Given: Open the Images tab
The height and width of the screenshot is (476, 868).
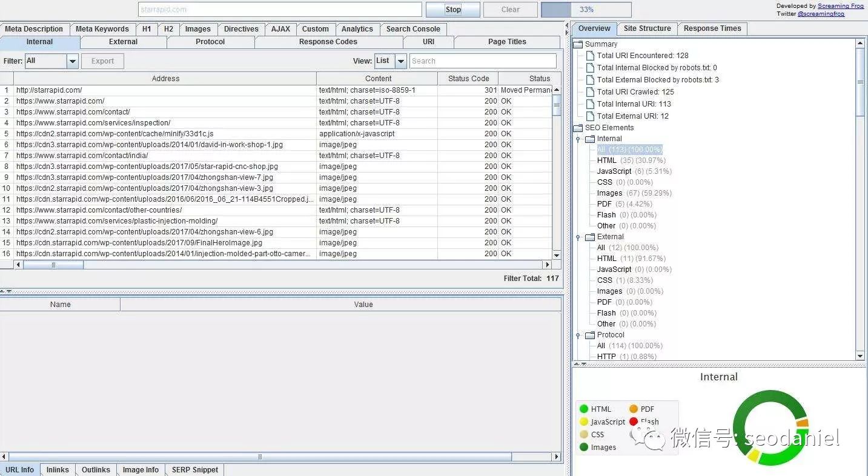Looking at the screenshot, I should pyautogui.click(x=198, y=29).
